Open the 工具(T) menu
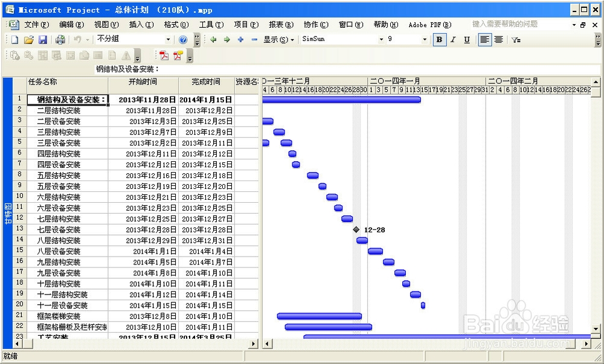Screen dimensions: 604x364 click(211, 25)
